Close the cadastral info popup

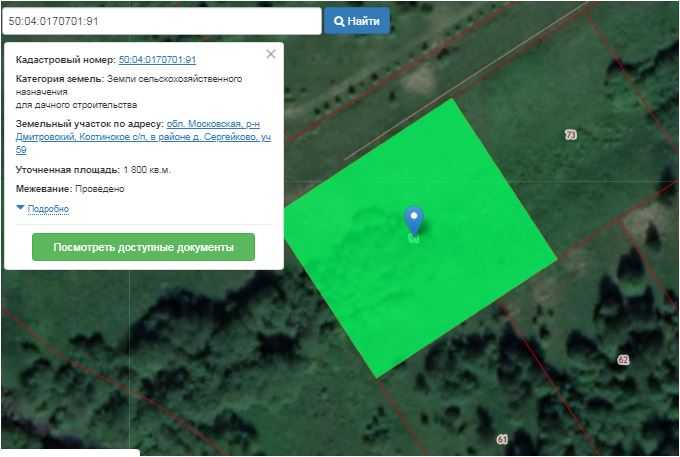[271, 54]
